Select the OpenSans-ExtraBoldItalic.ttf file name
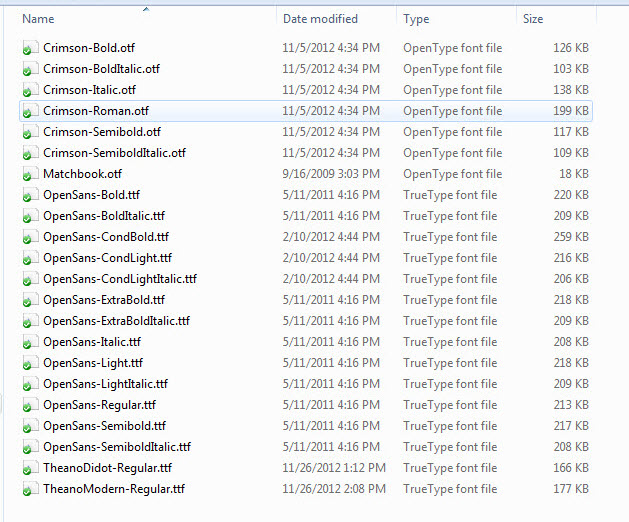Viewport: 629px width, 522px height. [x=116, y=321]
